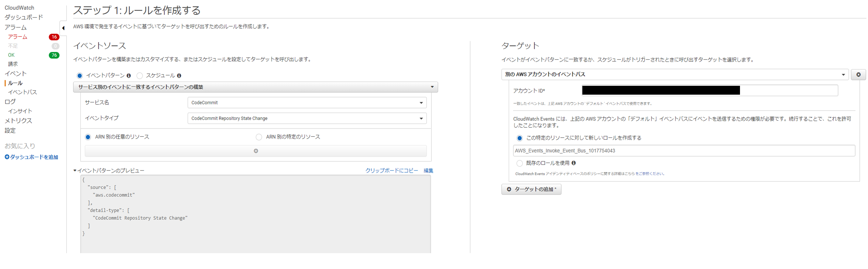Click the gray 不足 count badge
The width and height of the screenshot is (868, 269).
[x=55, y=46]
